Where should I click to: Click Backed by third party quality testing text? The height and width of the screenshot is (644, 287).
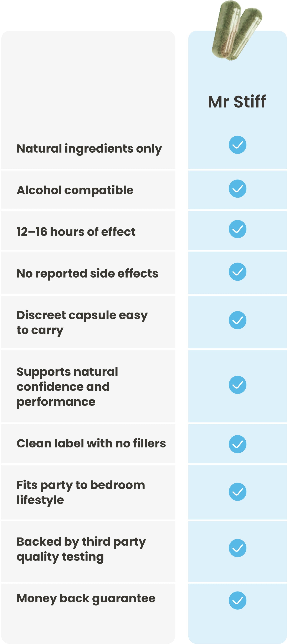(x=81, y=549)
